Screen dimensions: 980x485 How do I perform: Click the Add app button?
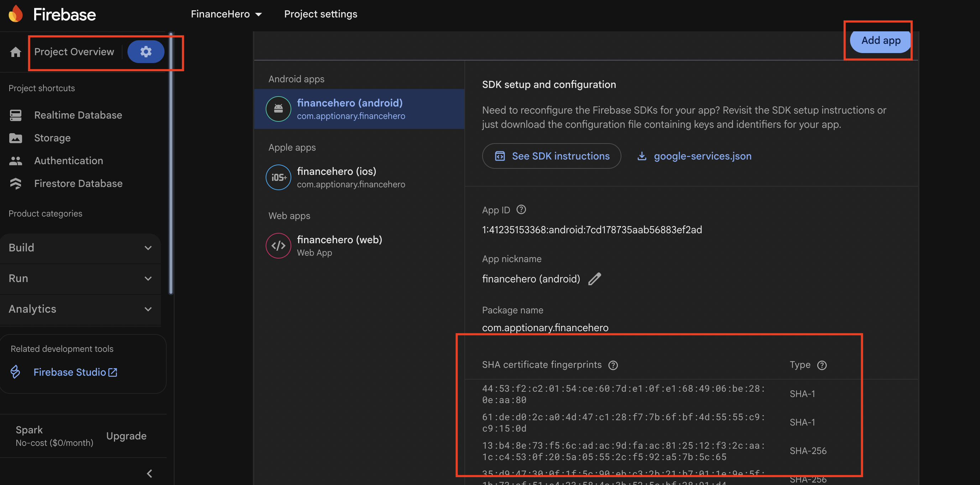coord(881,40)
